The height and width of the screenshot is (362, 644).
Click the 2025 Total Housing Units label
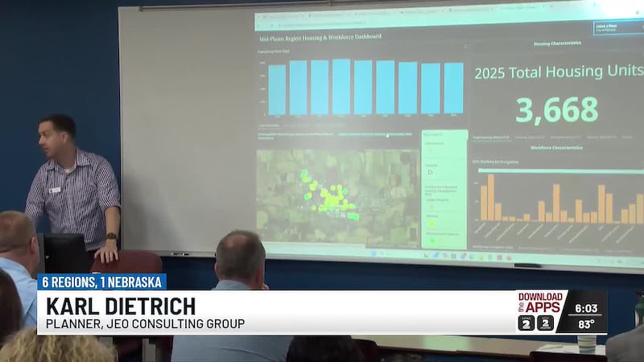point(559,72)
